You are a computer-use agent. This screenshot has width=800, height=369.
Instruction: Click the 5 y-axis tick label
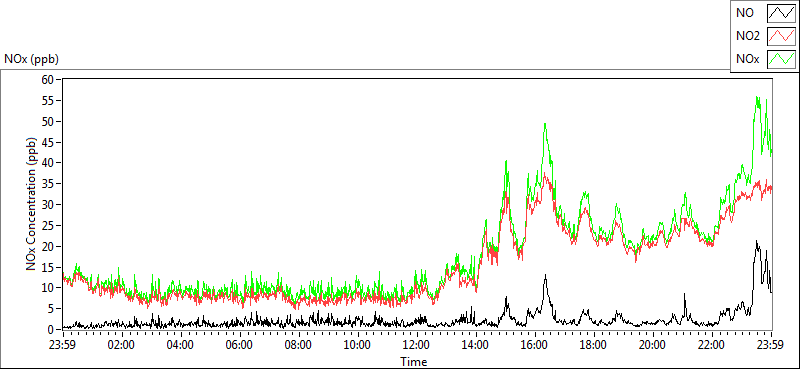pos(51,309)
